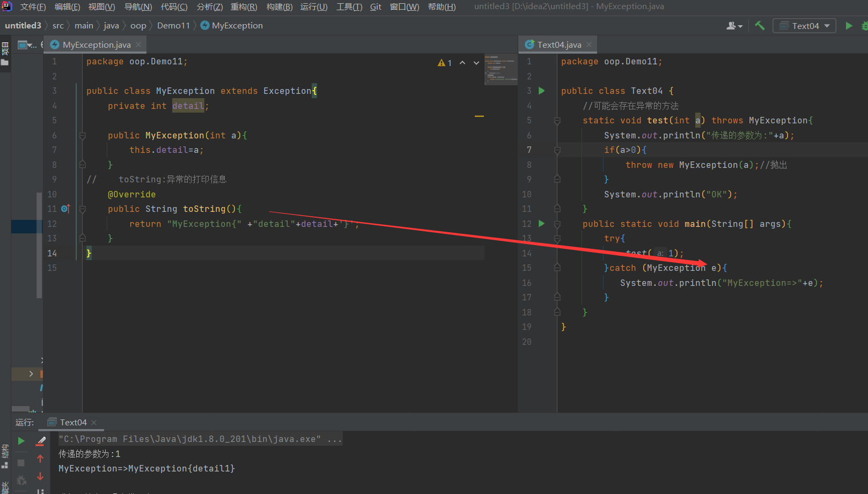The height and width of the screenshot is (494, 868).
Task: Click the stop process square icon
Action: click(x=21, y=462)
